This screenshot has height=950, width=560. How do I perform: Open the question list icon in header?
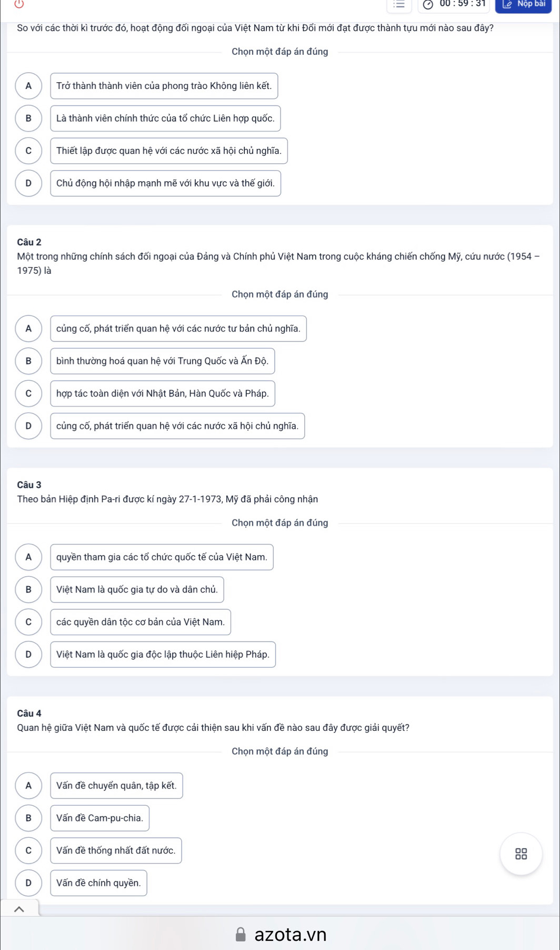(x=399, y=5)
